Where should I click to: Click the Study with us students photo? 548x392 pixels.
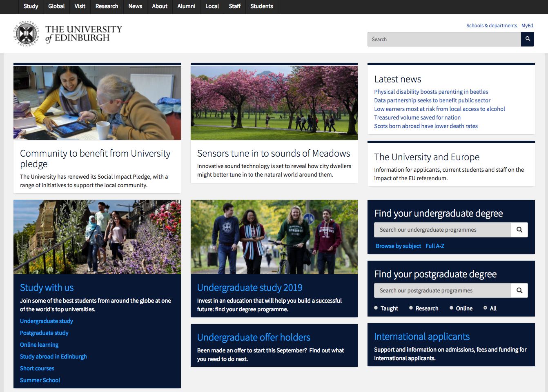pos(97,237)
